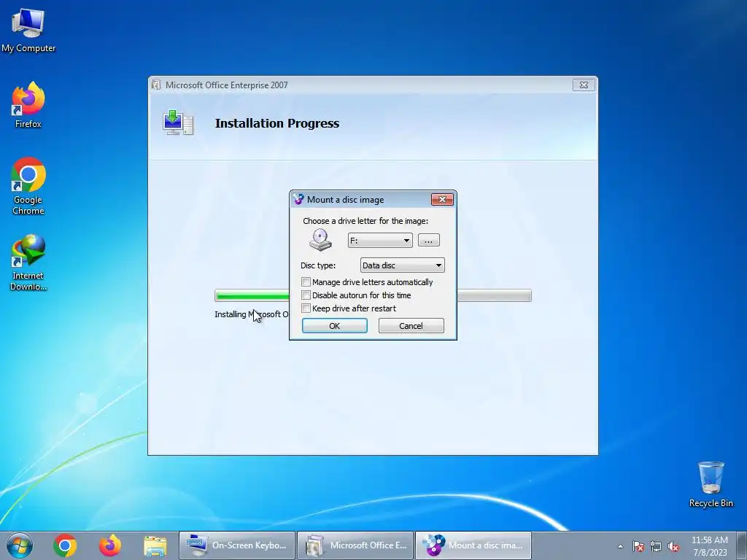This screenshot has width=747, height=560.
Task: Open network status tray icon
Action: (x=656, y=546)
